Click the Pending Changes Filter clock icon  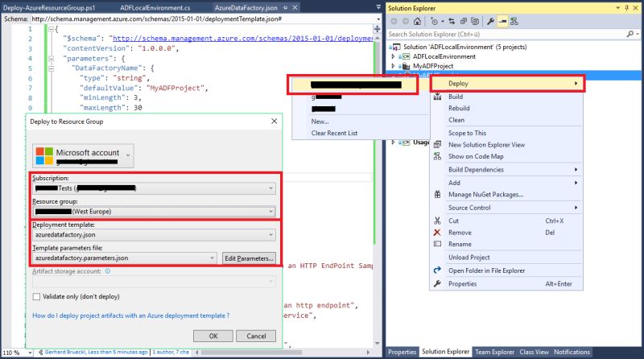(434, 22)
